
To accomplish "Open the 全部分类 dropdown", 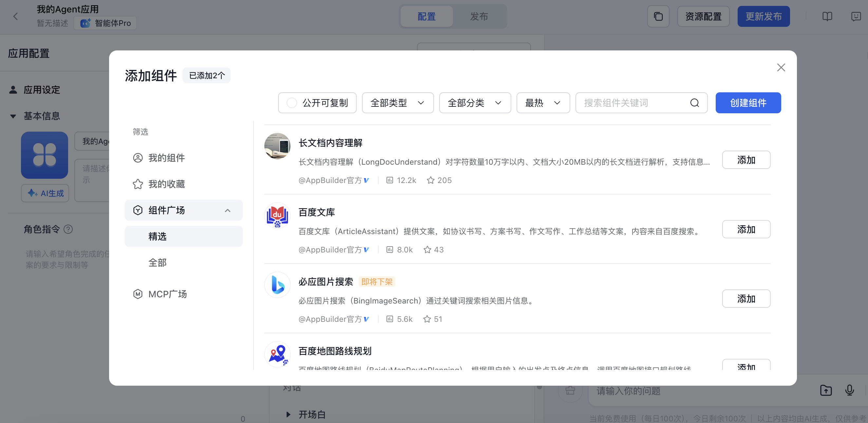I will coord(475,103).
